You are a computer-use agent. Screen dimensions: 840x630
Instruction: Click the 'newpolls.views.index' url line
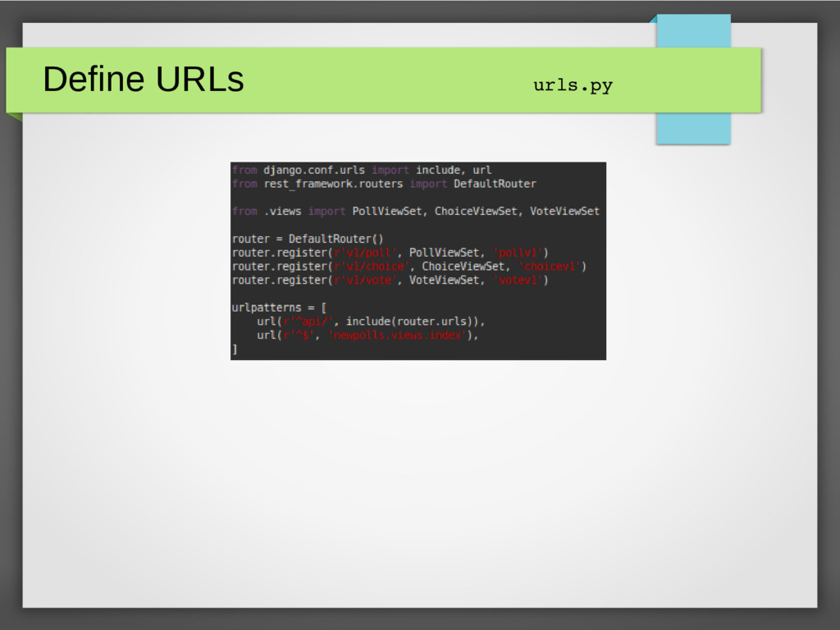click(x=367, y=336)
